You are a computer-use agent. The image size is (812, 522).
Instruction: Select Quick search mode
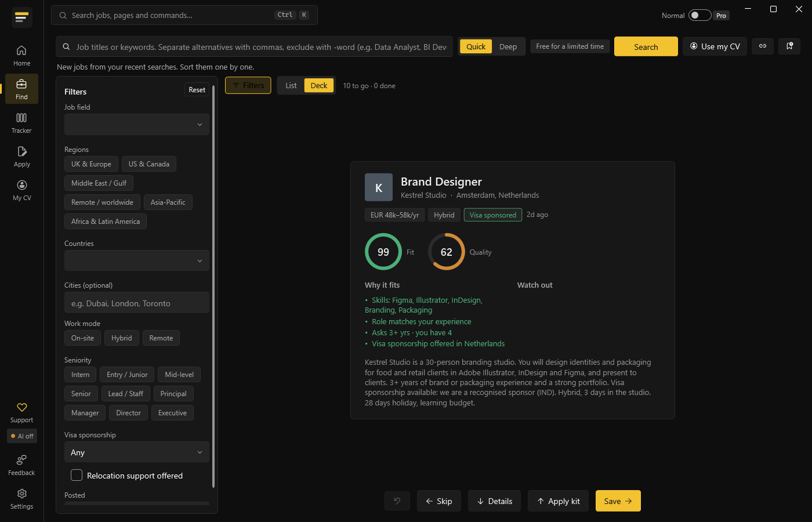[x=476, y=46]
